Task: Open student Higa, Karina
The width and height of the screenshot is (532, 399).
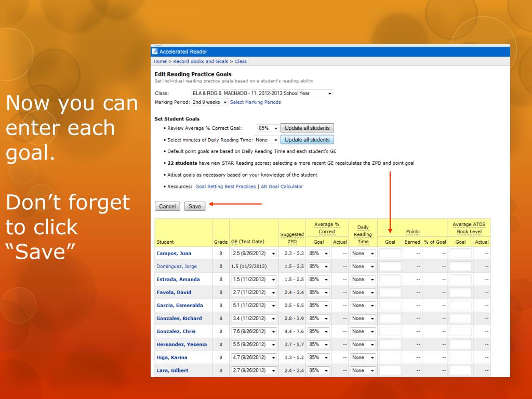Action: pos(171,357)
